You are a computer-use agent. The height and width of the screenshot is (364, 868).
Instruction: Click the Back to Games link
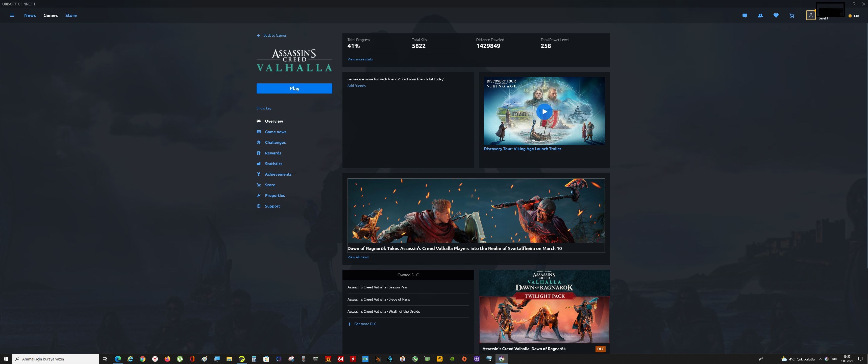[275, 35]
